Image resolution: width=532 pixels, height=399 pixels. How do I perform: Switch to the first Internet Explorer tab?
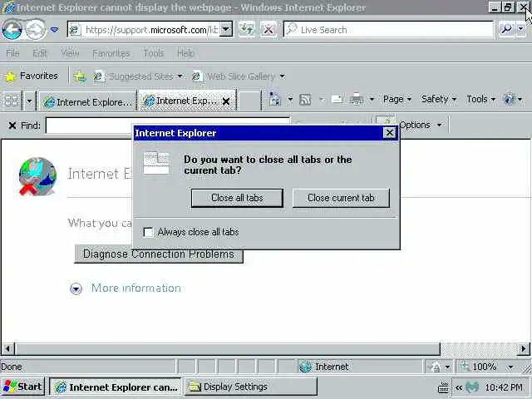coord(88,101)
